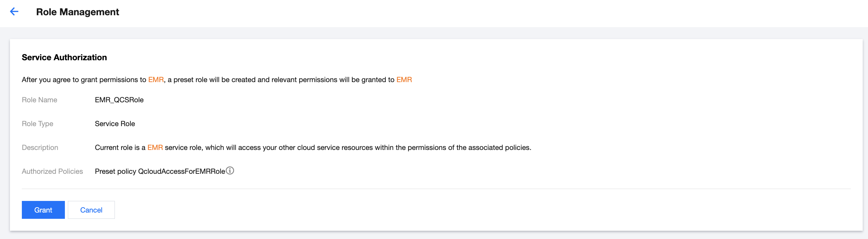The height and width of the screenshot is (239, 868).
Task: Click EMR in the role description
Action: coord(155,148)
